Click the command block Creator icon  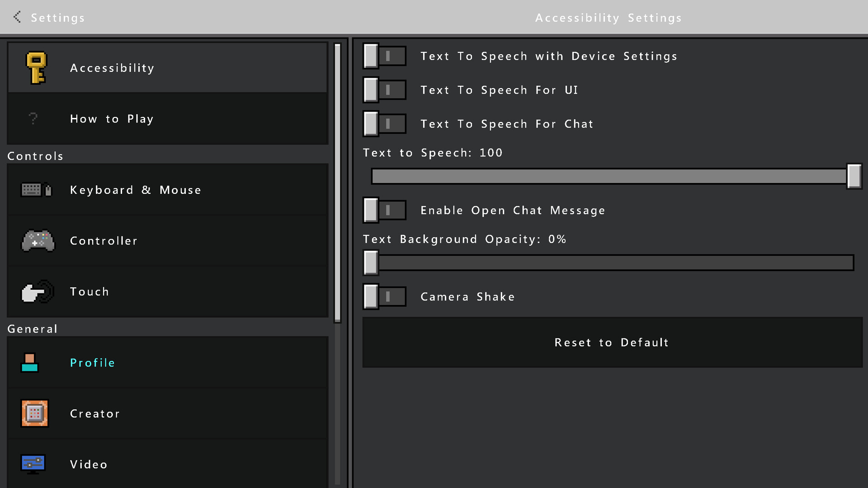[35, 413]
